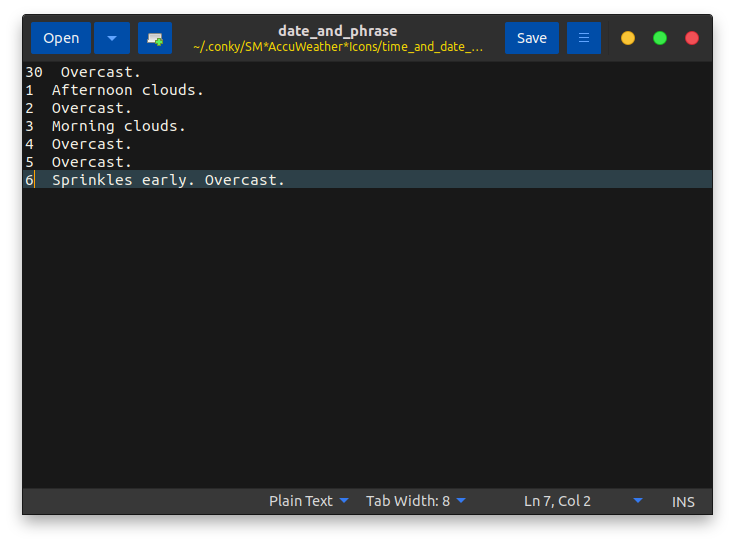Viewport: 735px width, 545px height.
Task: Open the Plain Text language dropdown
Action: tap(309, 501)
